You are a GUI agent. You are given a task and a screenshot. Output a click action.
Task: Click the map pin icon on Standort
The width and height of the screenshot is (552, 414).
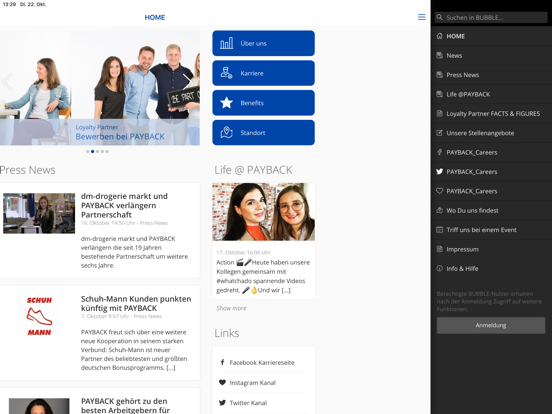click(x=226, y=132)
